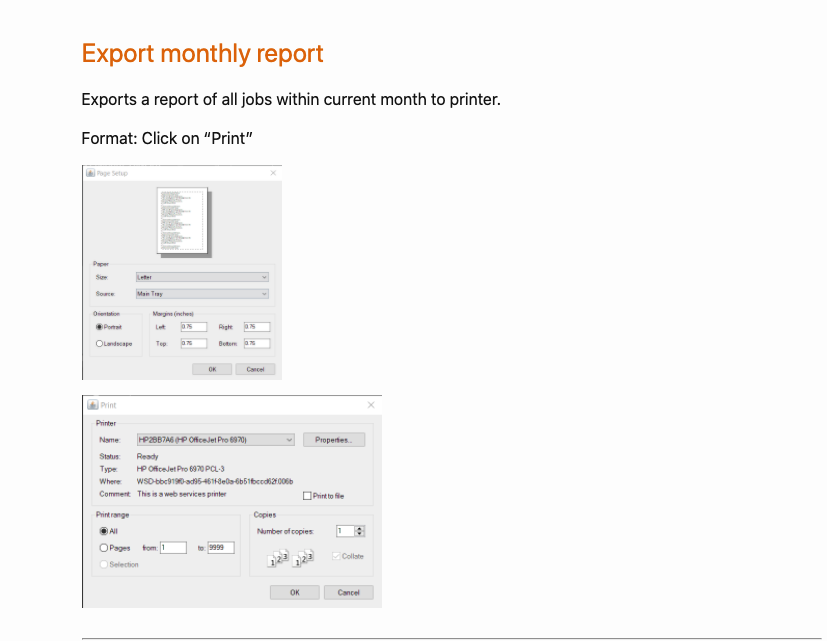Select Landscape orientation

[99, 343]
